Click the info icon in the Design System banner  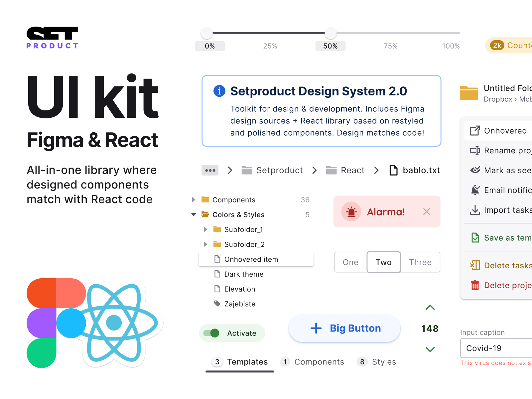pos(219,91)
